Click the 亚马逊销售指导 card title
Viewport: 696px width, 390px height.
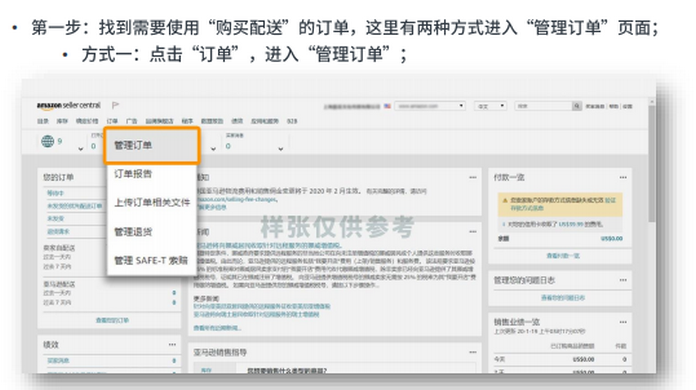[220, 352]
